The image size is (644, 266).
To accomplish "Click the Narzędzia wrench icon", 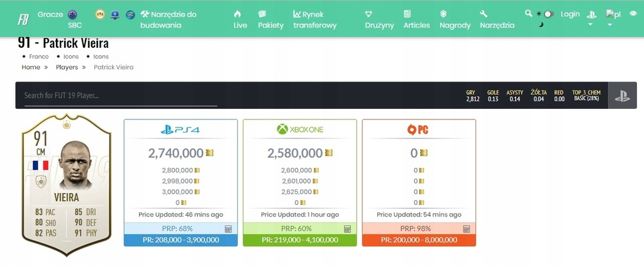I will [x=484, y=14].
